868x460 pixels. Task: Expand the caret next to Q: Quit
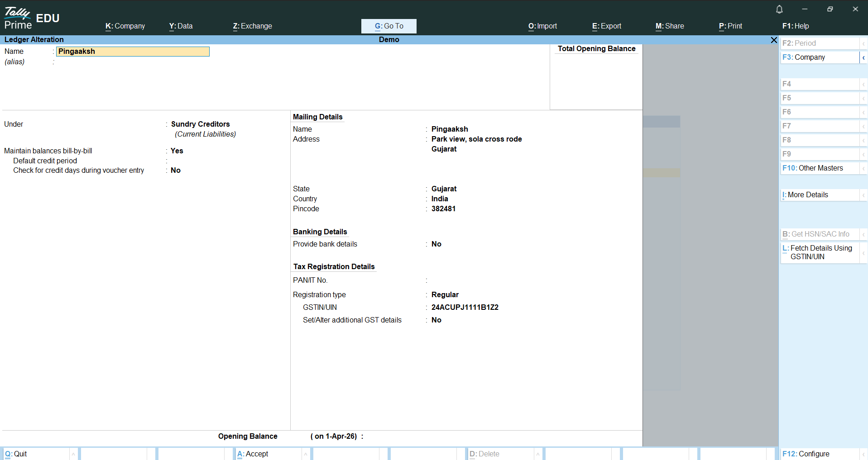coord(73,454)
